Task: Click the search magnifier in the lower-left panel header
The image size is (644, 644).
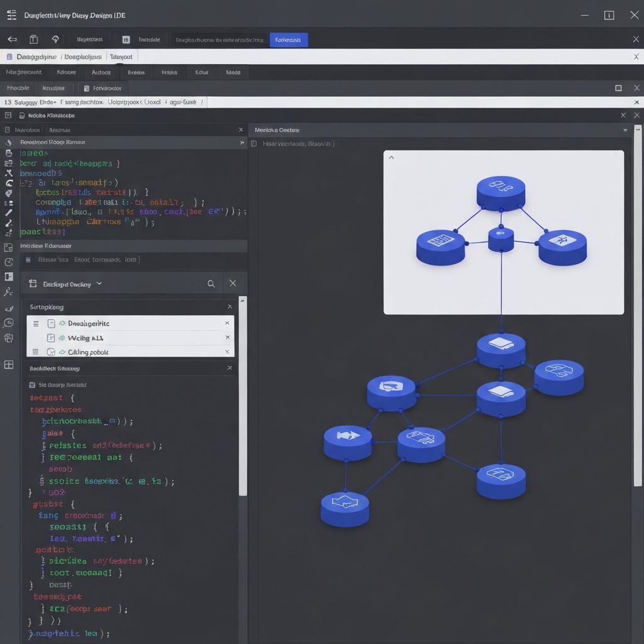Action: (x=211, y=284)
